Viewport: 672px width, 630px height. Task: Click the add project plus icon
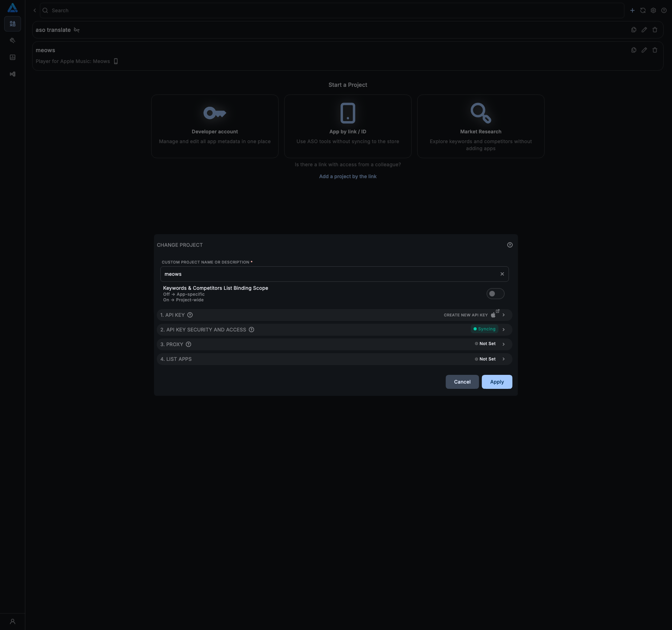[x=632, y=10]
